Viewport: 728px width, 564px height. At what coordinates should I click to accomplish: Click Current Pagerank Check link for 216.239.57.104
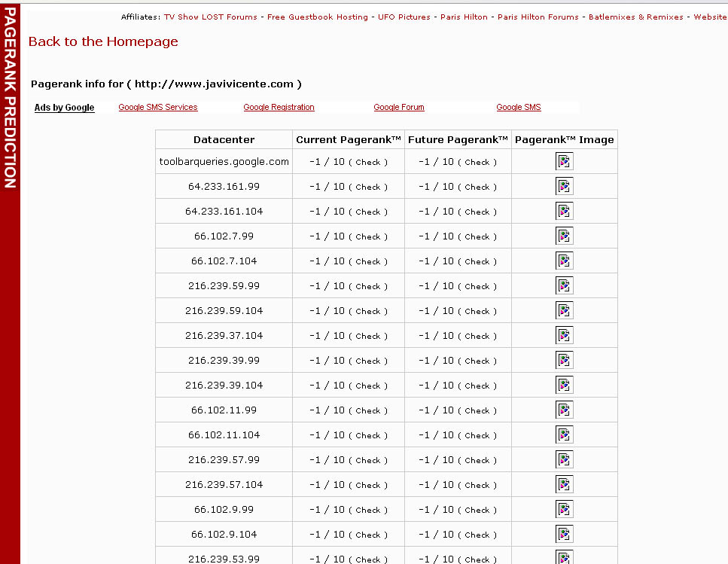[367, 485]
